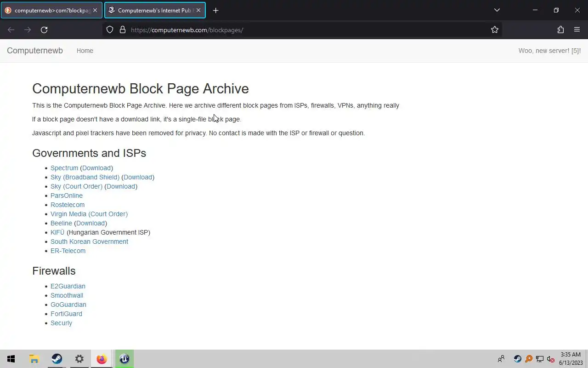Open the Computernewb brand link

35,51
